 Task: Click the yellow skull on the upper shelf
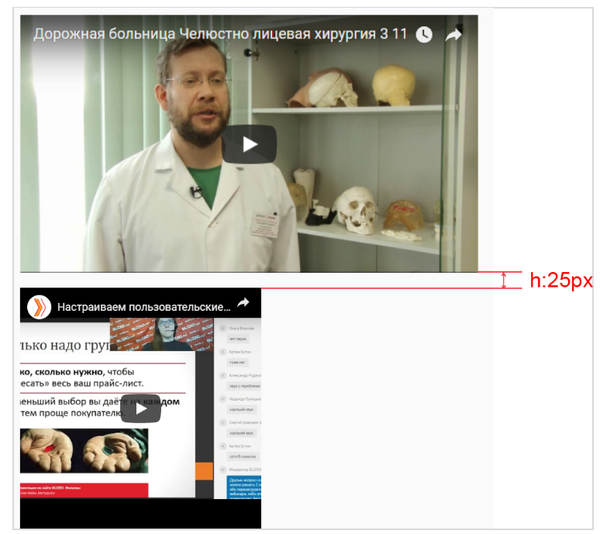tap(395, 85)
